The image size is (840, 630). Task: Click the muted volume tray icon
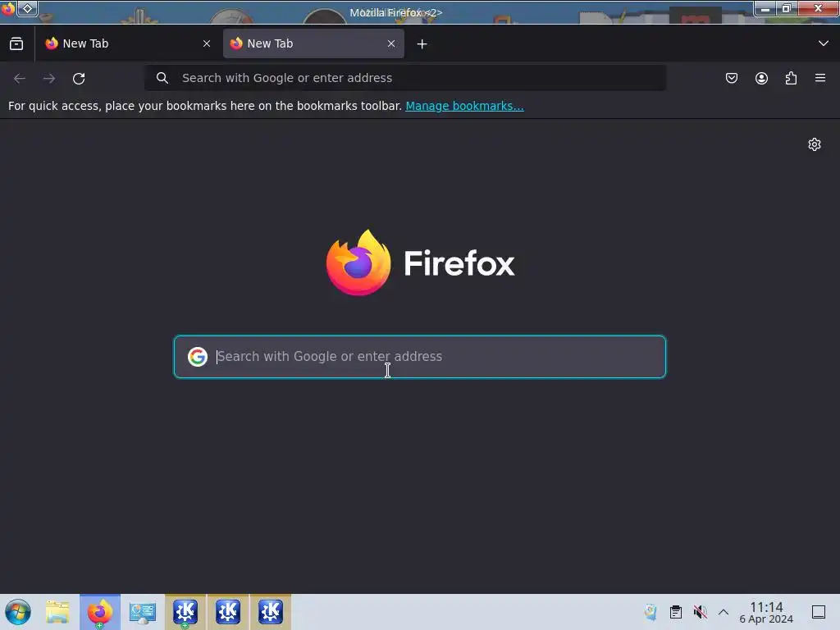click(x=700, y=612)
